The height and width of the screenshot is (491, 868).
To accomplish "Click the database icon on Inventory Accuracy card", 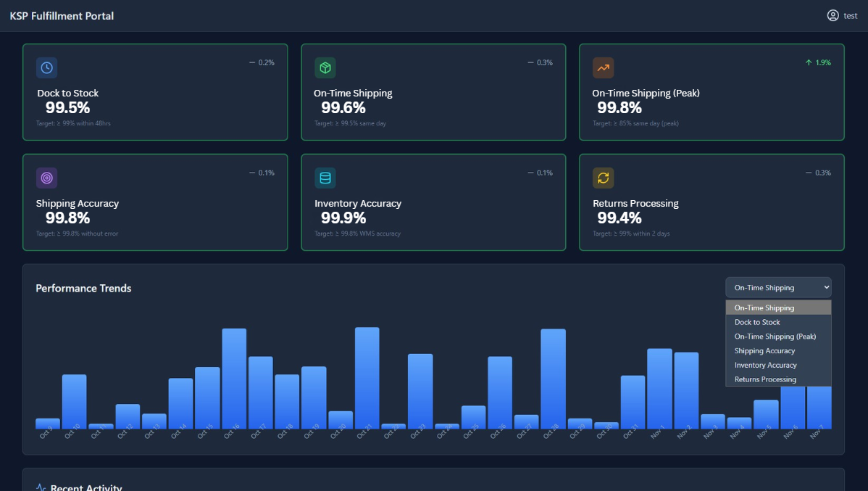I will point(325,178).
